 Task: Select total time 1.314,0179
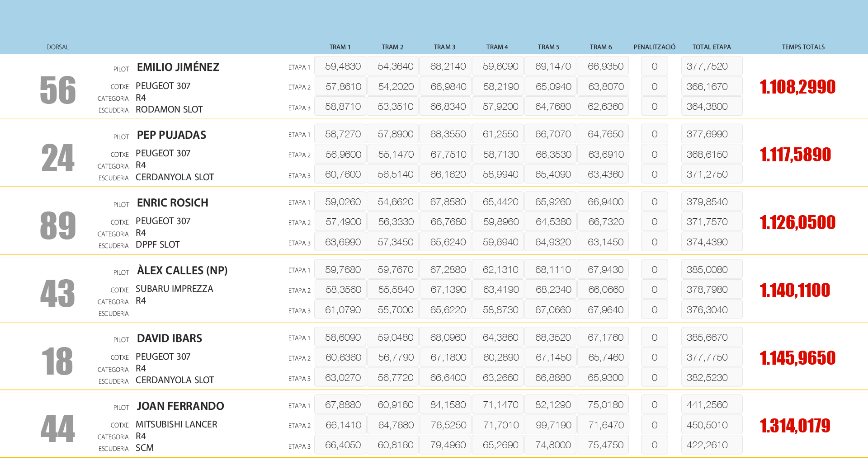click(x=794, y=426)
